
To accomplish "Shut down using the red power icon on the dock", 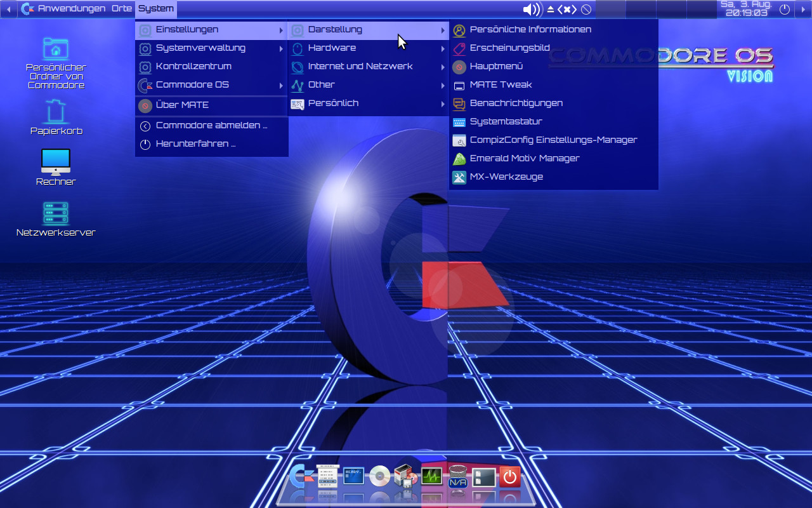I will click(x=509, y=476).
